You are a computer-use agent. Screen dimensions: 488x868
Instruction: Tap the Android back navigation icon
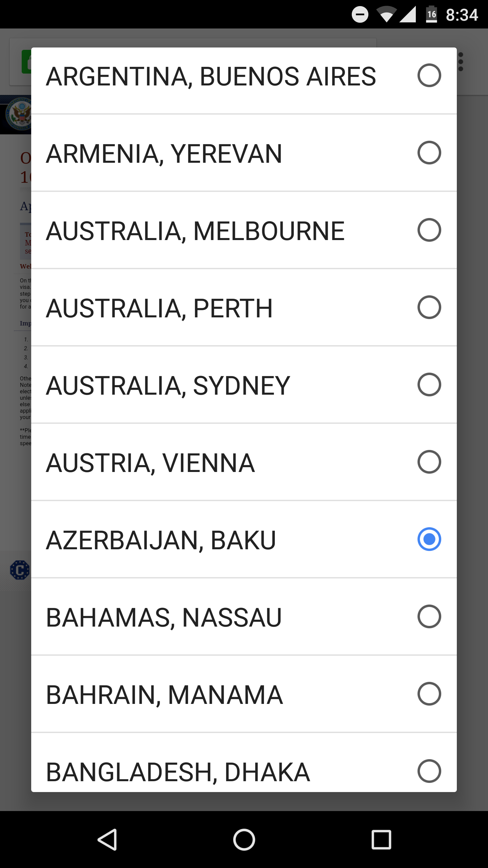(108, 840)
